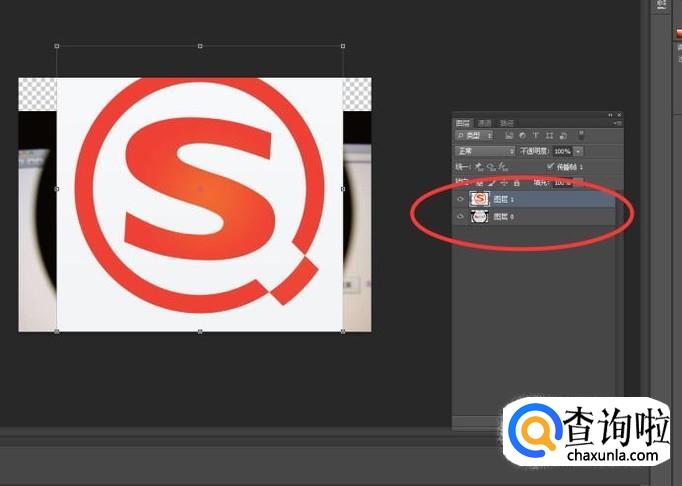
Task: Toggle the 传播帧 1 checkbox
Action: (x=550, y=166)
